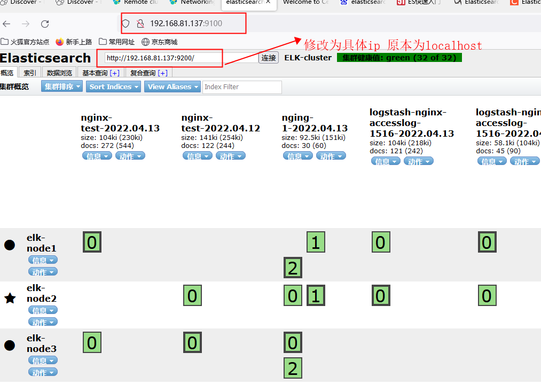Click the ELK-cluster name label
The image size is (541, 392).
click(x=308, y=58)
